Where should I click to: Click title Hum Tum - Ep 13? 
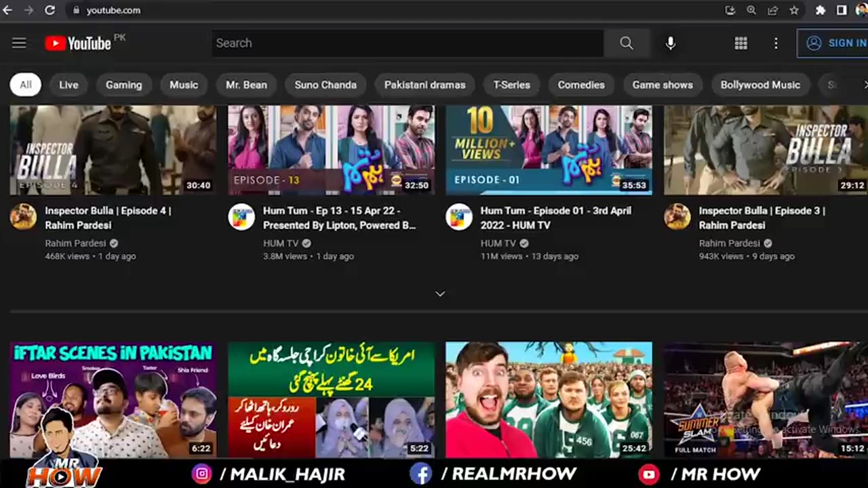point(339,218)
